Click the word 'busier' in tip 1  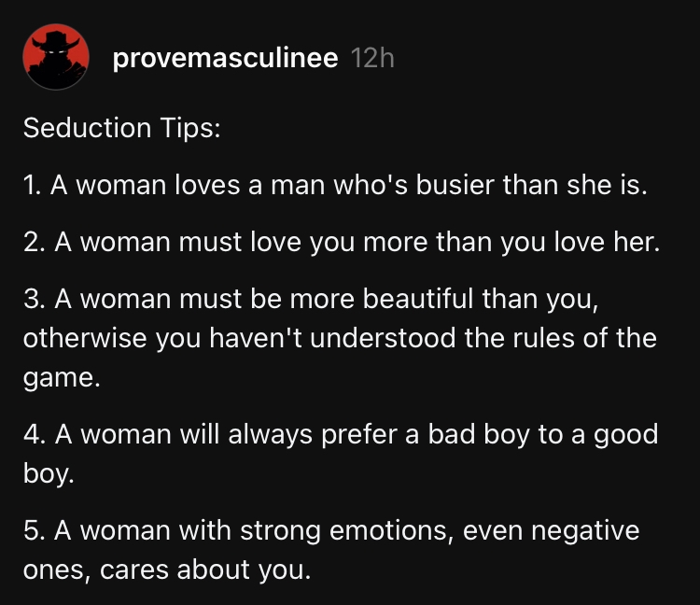coord(455,185)
